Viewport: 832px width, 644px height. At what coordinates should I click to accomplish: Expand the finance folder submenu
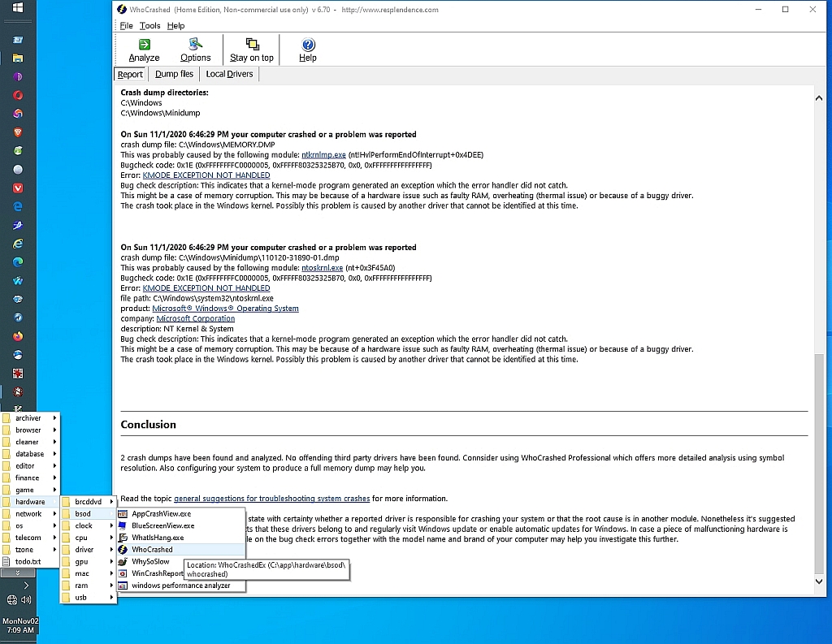coord(30,478)
